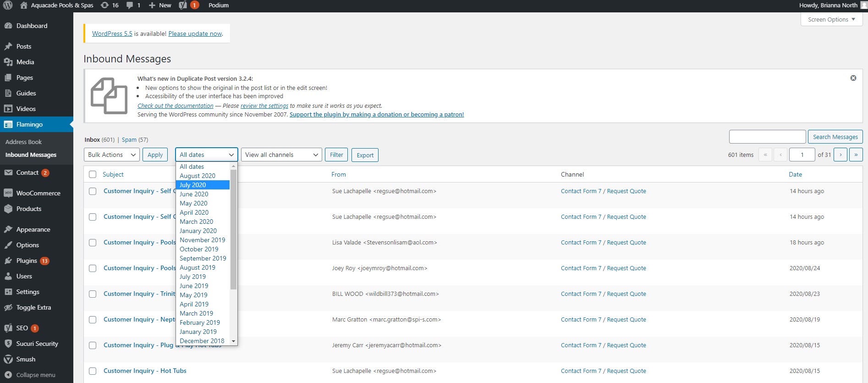Choose February 2019 from dates list

tap(203, 322)
